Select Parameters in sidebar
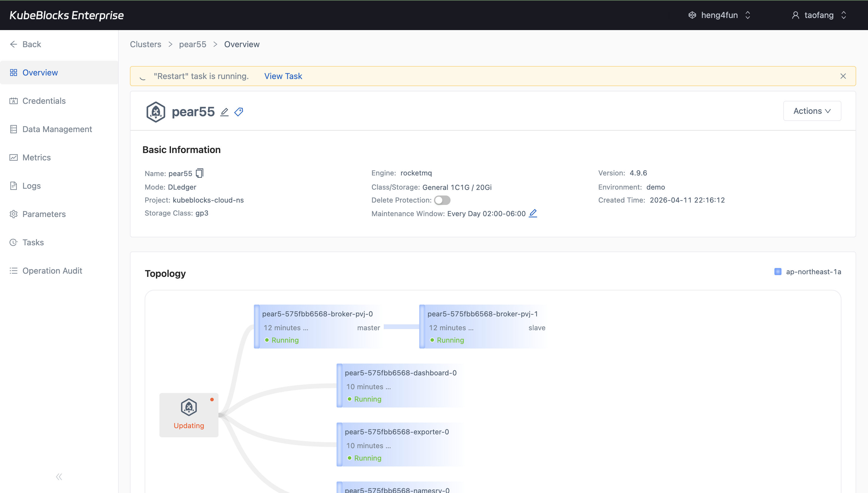Screen dimensions: 868x493 click(x=44, y=214)
